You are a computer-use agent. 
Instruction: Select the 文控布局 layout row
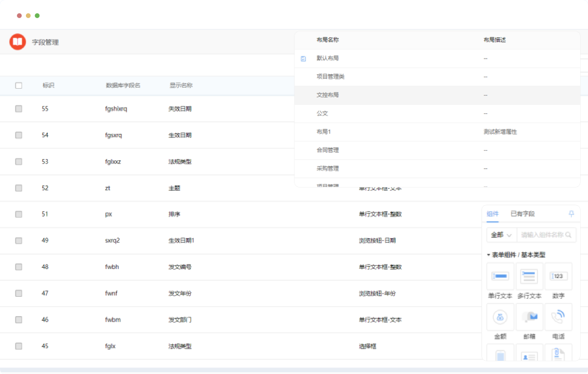click(x=328, y=95)
